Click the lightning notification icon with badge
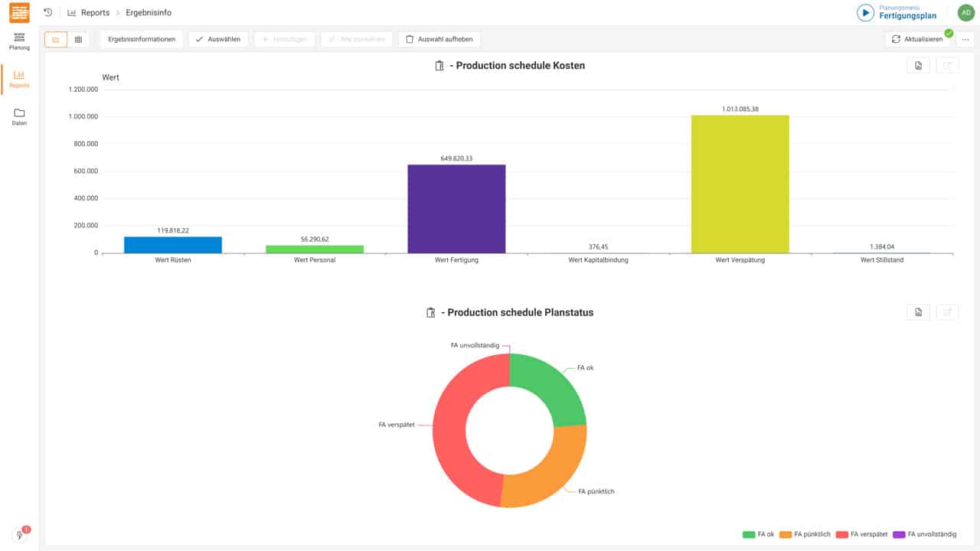The image size is (980, 551). [20, 534]
